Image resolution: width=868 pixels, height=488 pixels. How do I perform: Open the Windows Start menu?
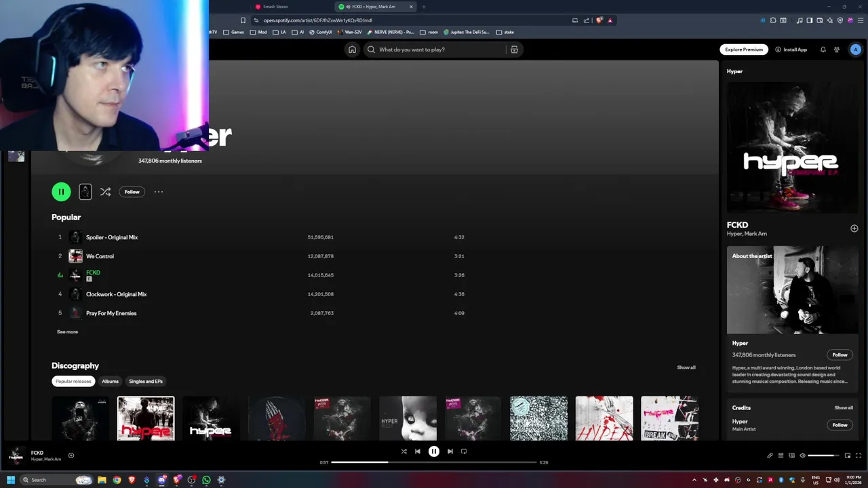(x=11, y=480)
